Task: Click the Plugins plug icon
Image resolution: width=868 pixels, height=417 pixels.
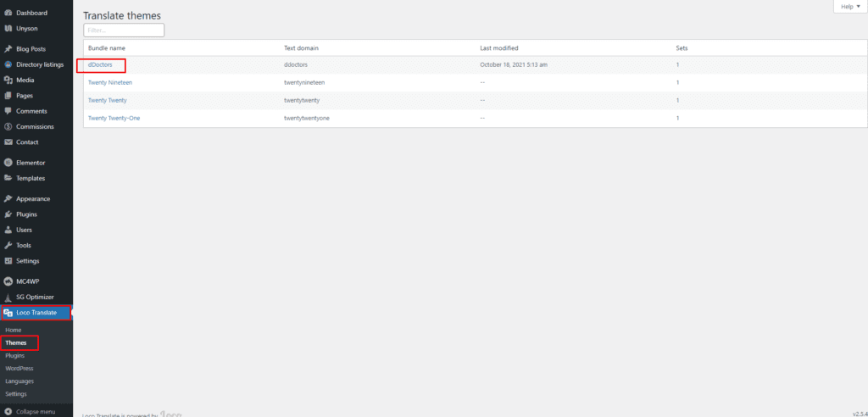Action: pyautogui.click(x=8, y=214)
